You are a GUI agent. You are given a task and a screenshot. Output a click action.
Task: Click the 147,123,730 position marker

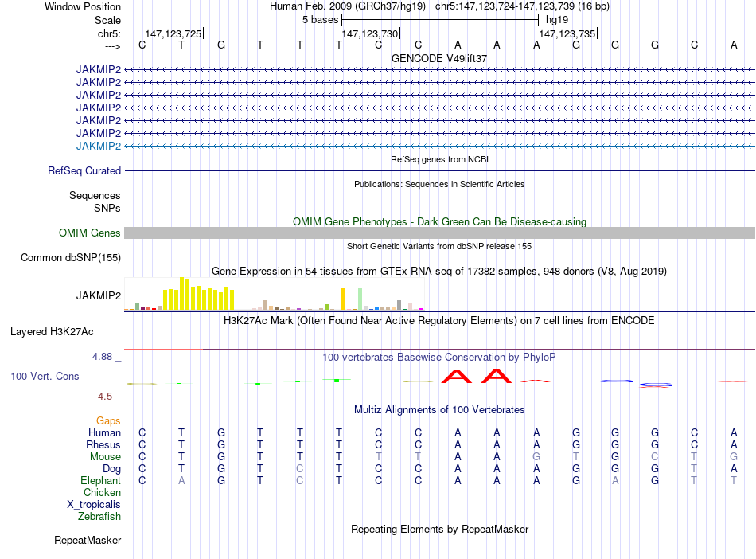pos(370,33)
